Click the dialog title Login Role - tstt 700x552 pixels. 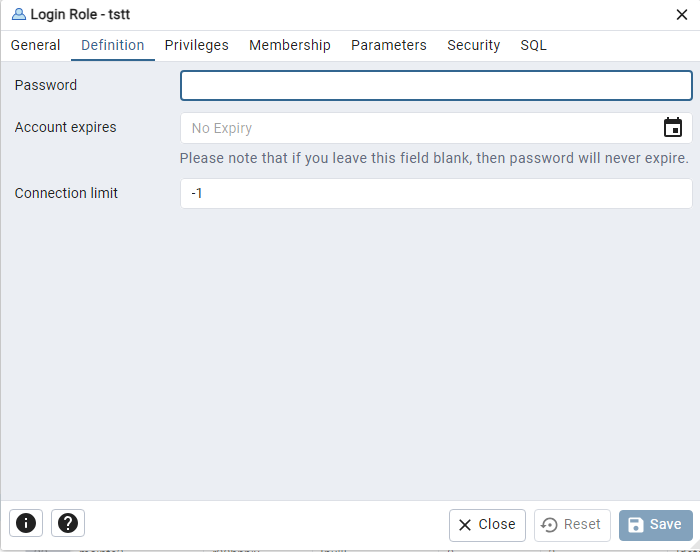(x=80, y=14)
